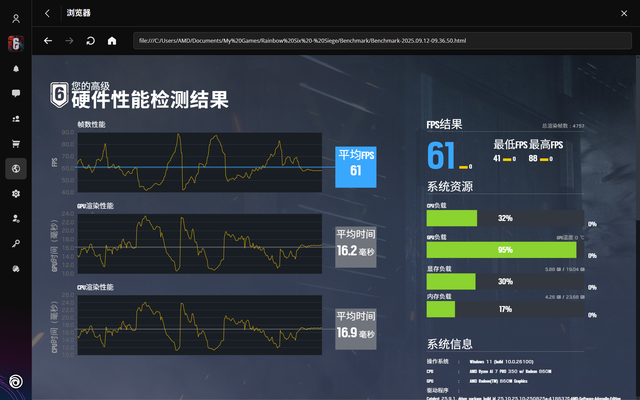This screenshot has height=400, width=640.
Task: Go back using the chevron beside 浏览器
Action: tap(47, 13)
